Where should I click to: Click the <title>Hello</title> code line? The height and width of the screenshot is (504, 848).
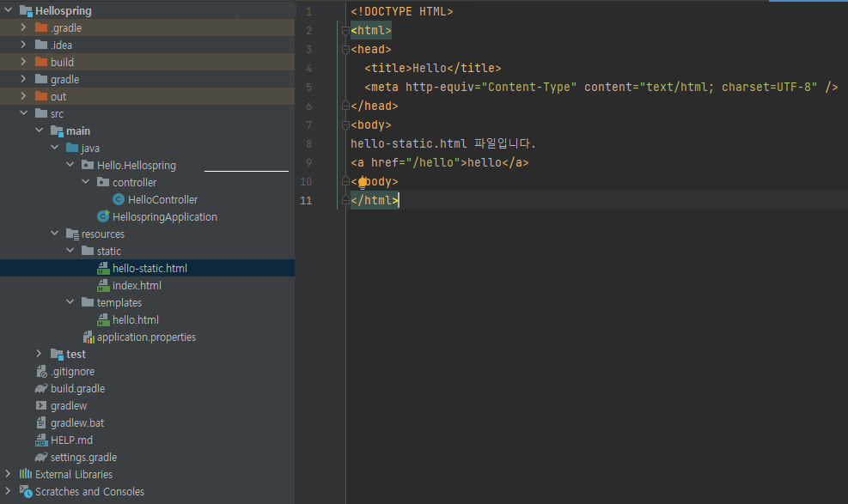pos(433,69)
